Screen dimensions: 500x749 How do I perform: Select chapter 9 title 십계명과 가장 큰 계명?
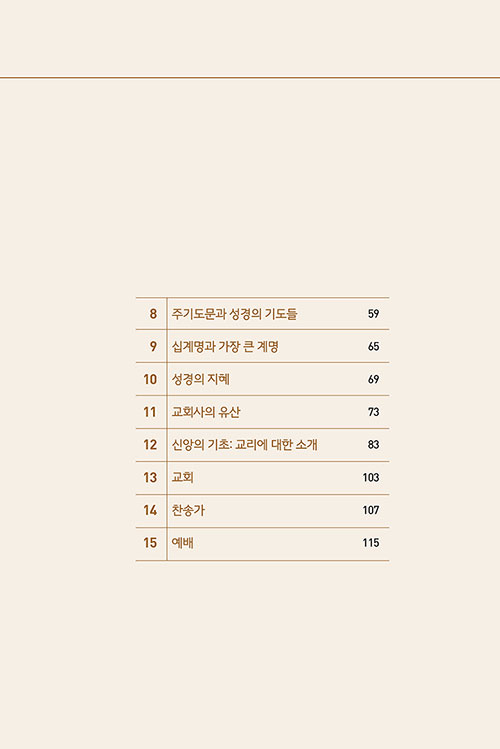pyautogui.click(x=225, y=346)
